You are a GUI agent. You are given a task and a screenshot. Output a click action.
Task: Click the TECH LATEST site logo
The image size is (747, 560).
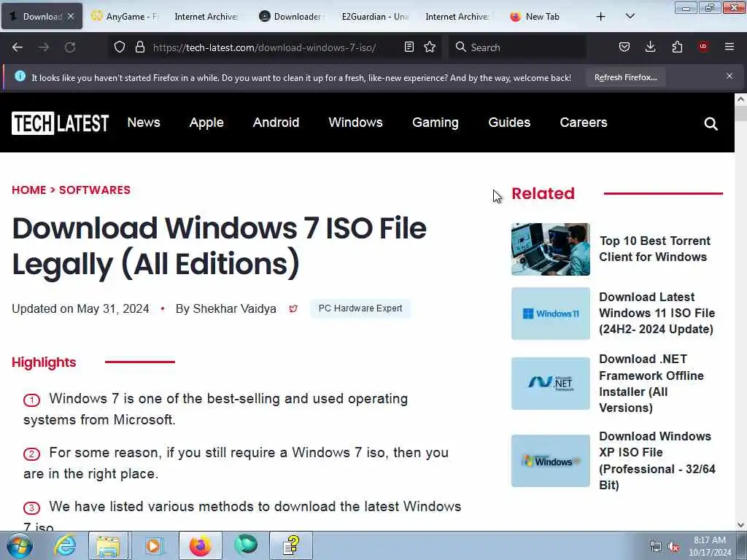click(x=61, y=123)
